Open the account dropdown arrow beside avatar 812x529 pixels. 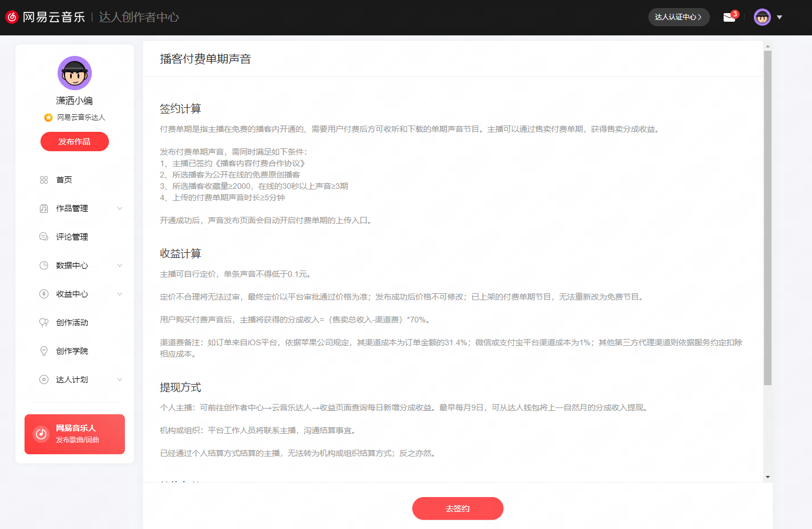point(779,17)
